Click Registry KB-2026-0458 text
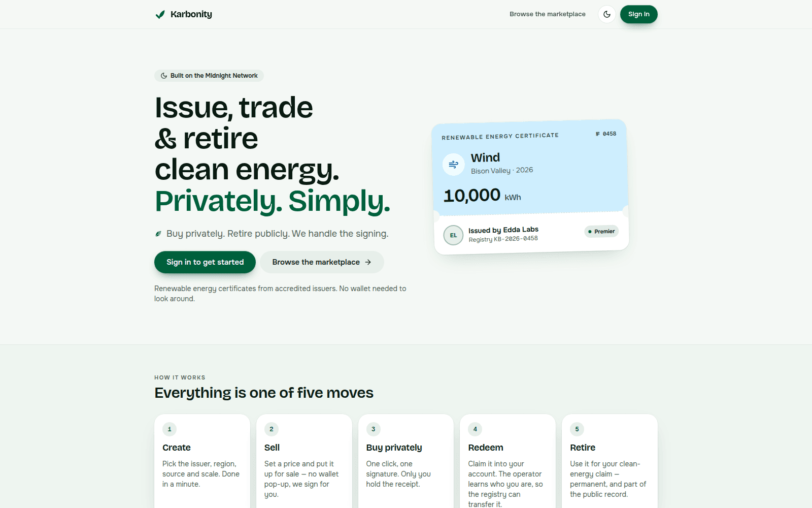 click(503, 239)
